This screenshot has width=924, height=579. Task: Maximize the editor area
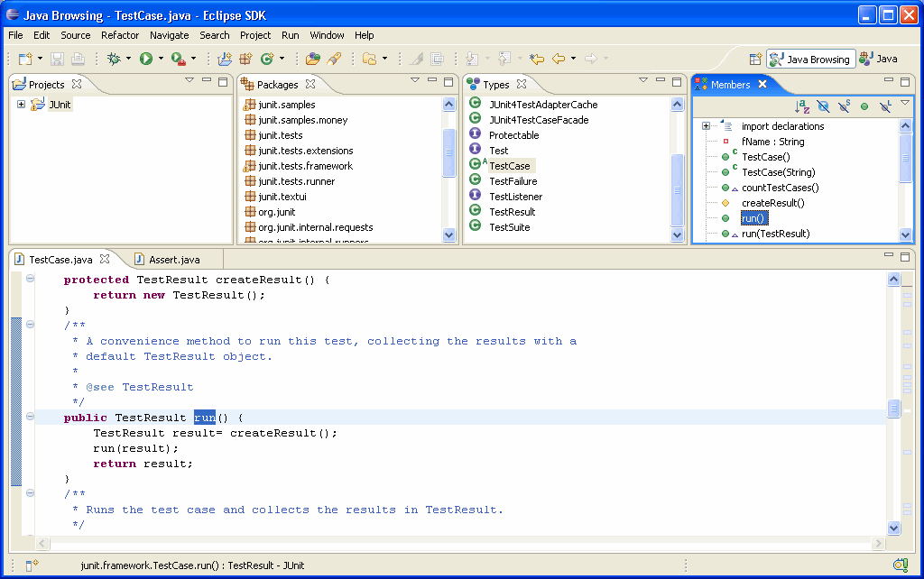(x=905, y=256)
